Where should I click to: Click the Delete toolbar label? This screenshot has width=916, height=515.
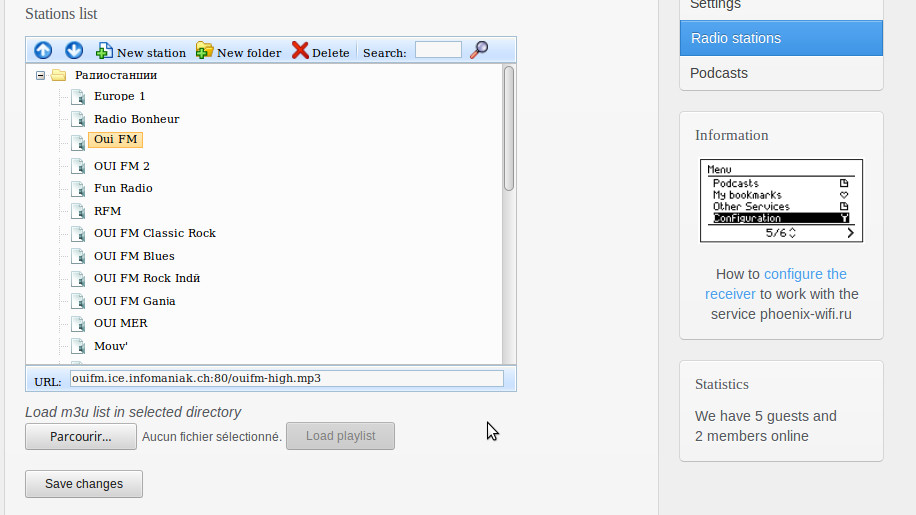pos(331,53)
